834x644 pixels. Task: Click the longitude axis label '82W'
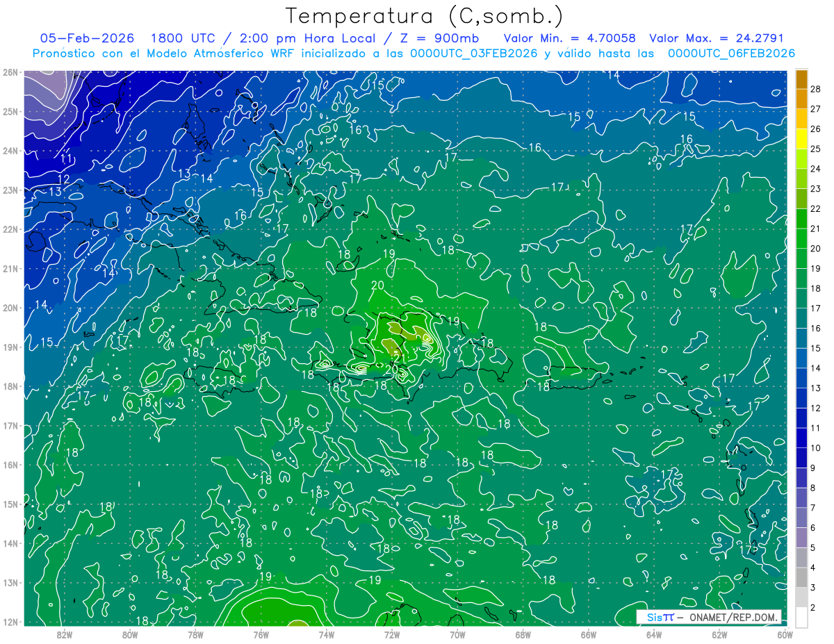pyautogui.click(x=65, y=634)
